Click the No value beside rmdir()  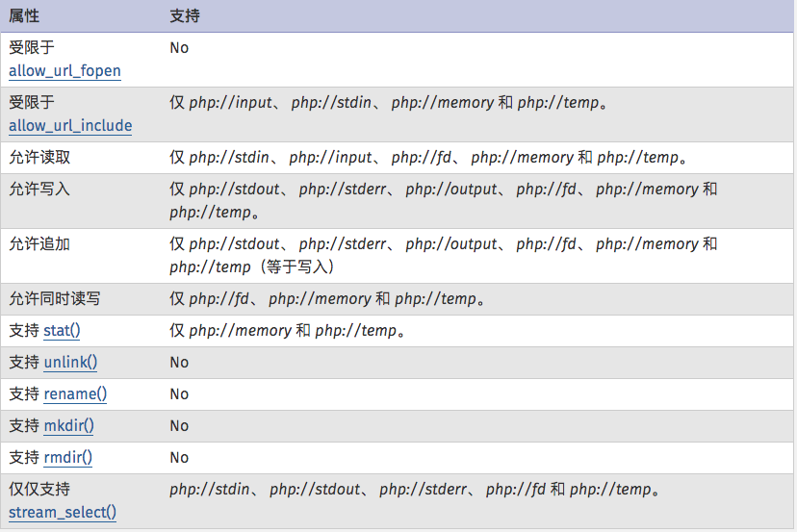[179, 458]
